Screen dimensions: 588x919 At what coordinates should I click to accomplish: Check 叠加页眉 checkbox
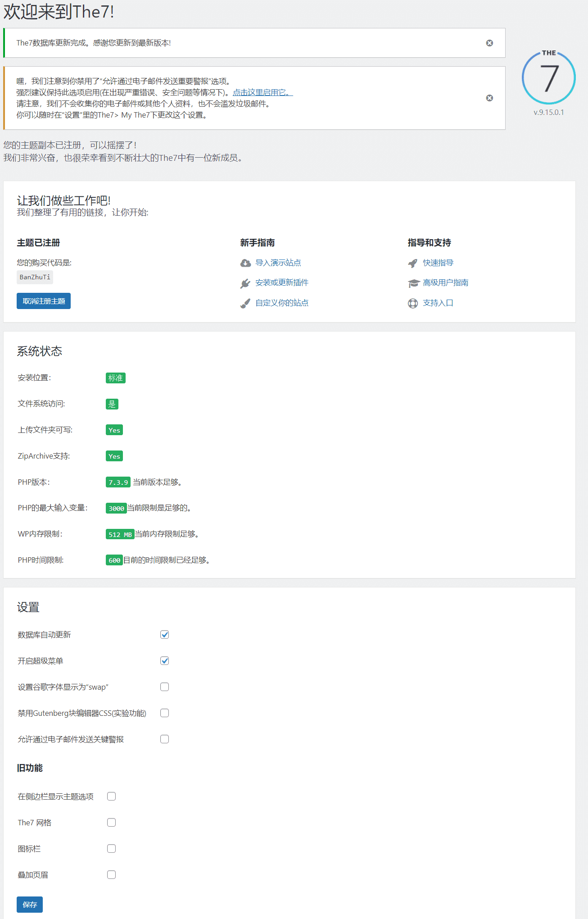[x=112, y=875]
